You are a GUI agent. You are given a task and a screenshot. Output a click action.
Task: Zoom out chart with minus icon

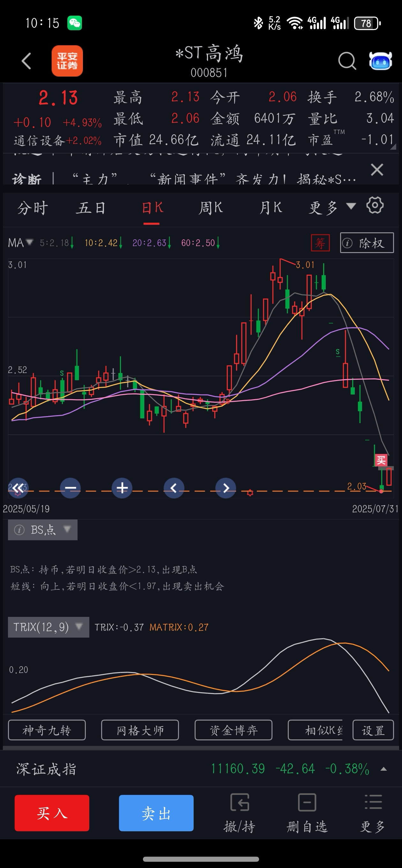(x=70, y=488)
